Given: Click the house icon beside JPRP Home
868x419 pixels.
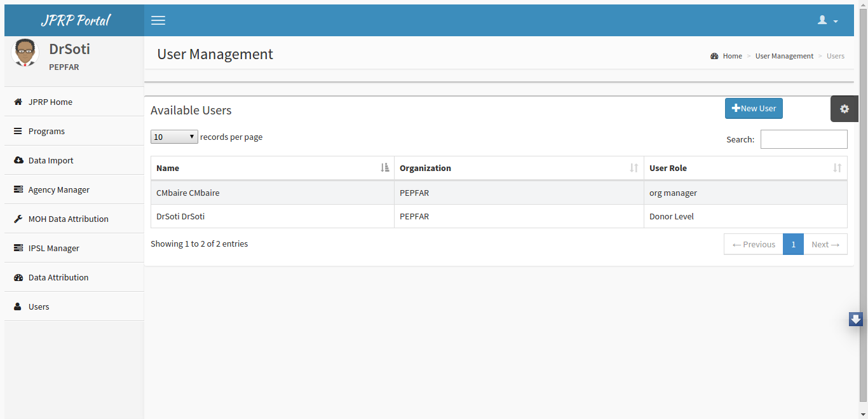Looking at the screenshot, I should coord(18,102).
